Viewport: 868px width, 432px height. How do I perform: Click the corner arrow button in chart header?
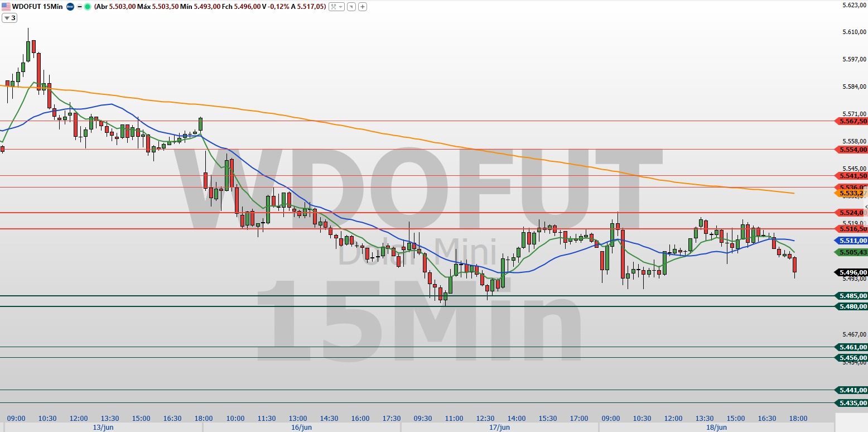tap(351, 7)
